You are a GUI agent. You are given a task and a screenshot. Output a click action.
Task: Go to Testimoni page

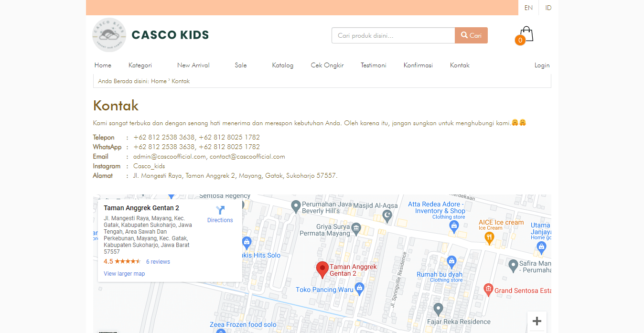(x=374, y=65)
